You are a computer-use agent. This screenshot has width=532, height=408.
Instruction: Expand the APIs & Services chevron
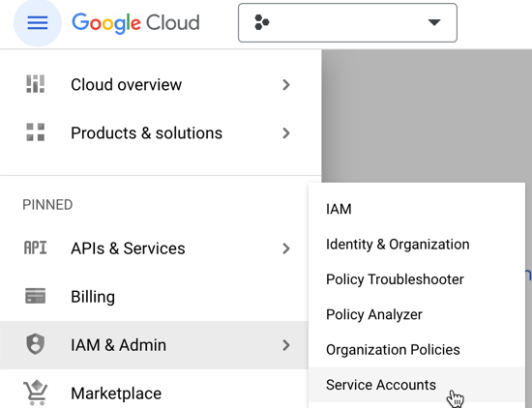pyautogui.click(x=286, y=248)
